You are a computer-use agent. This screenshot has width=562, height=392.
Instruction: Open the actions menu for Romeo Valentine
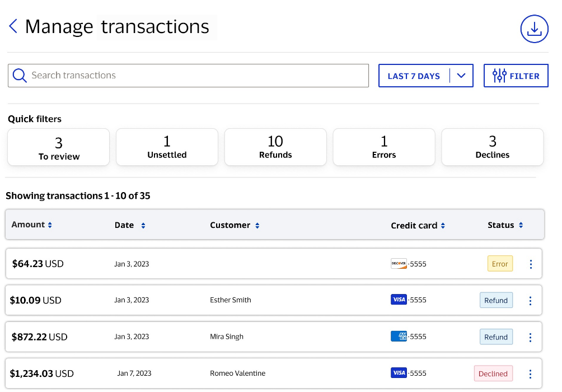coord(531,374)
